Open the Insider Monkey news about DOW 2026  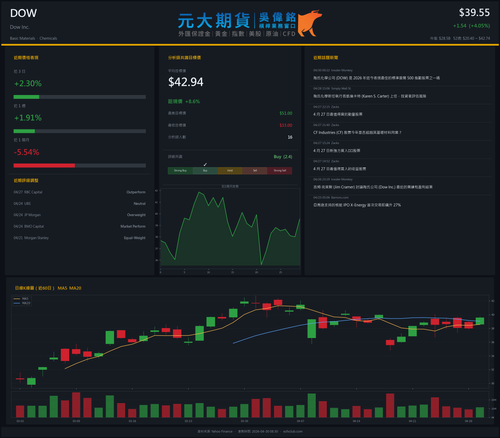click(376, 78)
